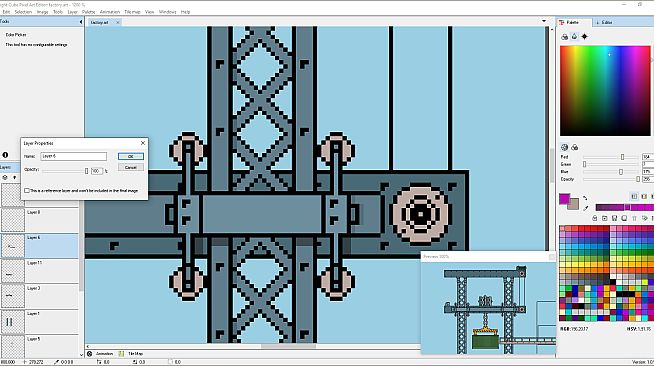Click the first icon above the gradient strip
The image size is (654, 366).
click(x=634, y=196)
